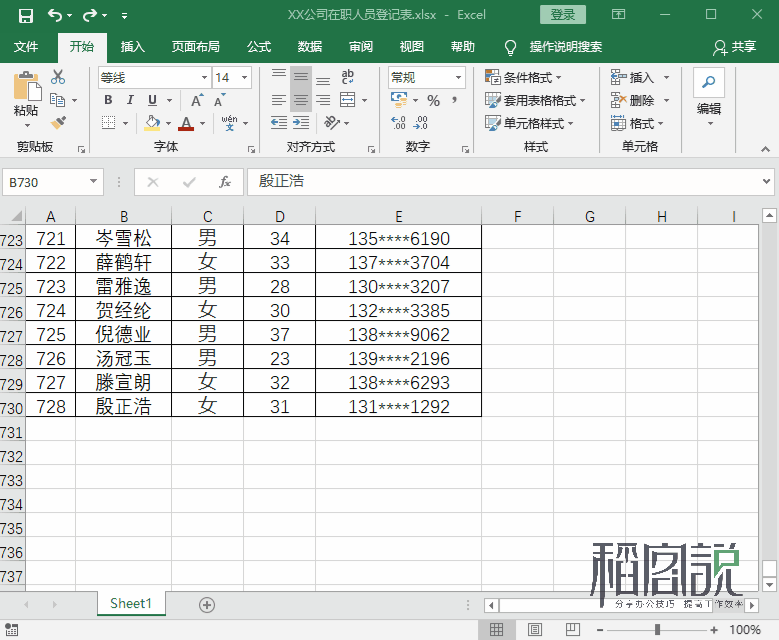Copy the selected cell
The height and width of the screenshot is (640, 779).
pyautogui.click(x=58, y=100)
